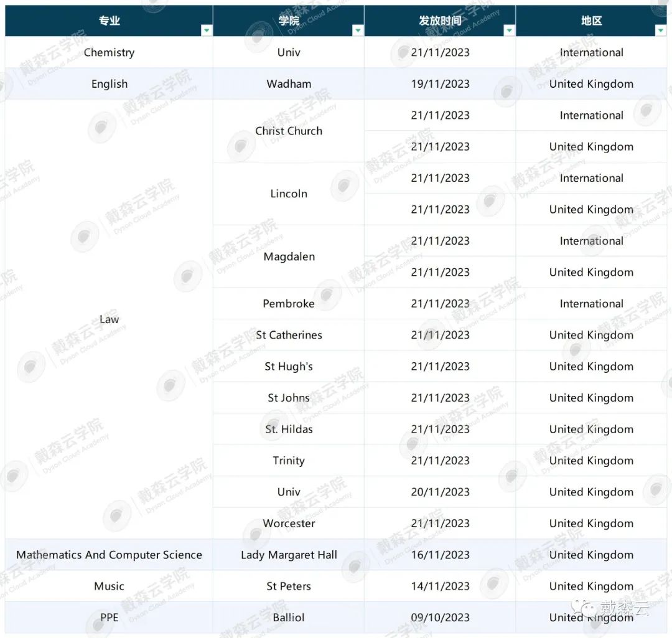Select the St Johns college cell
Screen dimensions: 672x638
[x=289, y=398]
